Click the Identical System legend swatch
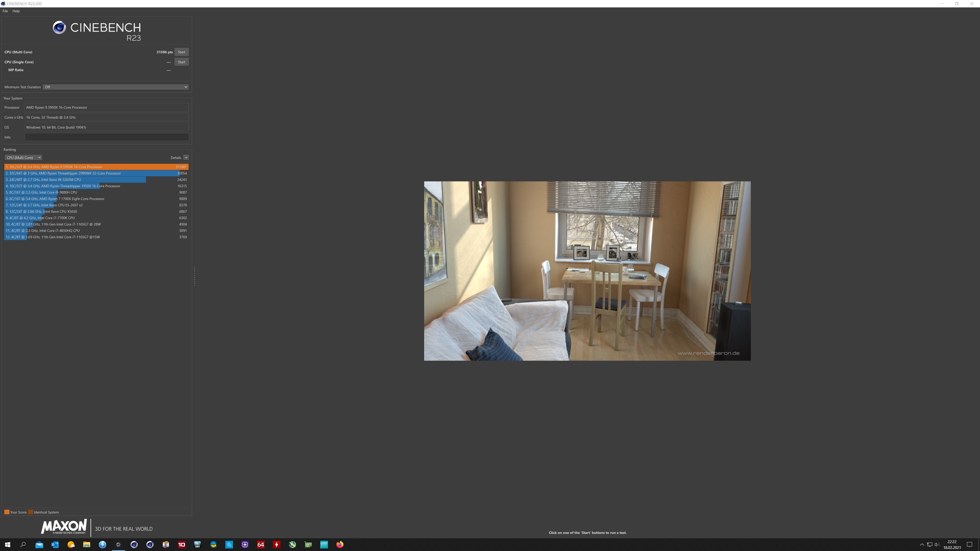Image resolution: width=980 pixels, height=551 pixels. 30,512
